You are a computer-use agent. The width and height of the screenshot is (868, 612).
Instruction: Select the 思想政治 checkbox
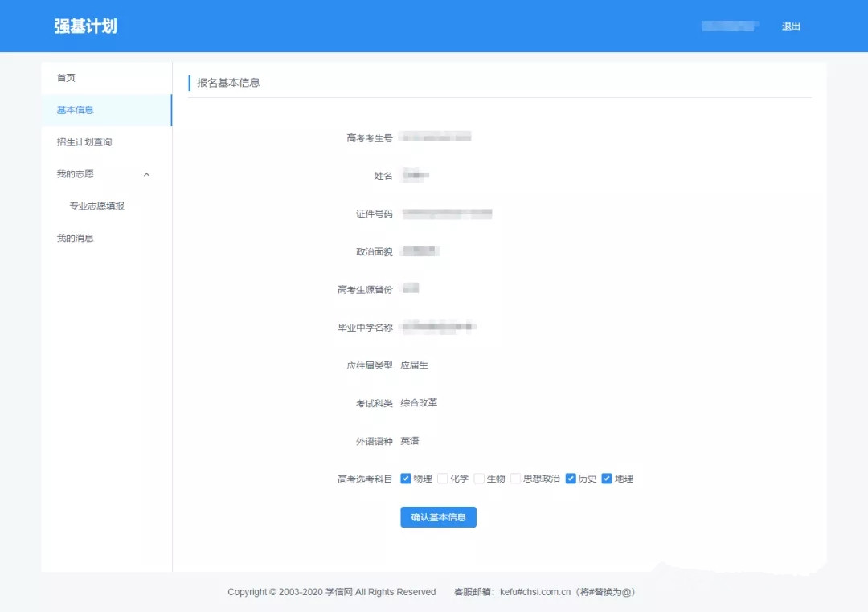point(515,478)
